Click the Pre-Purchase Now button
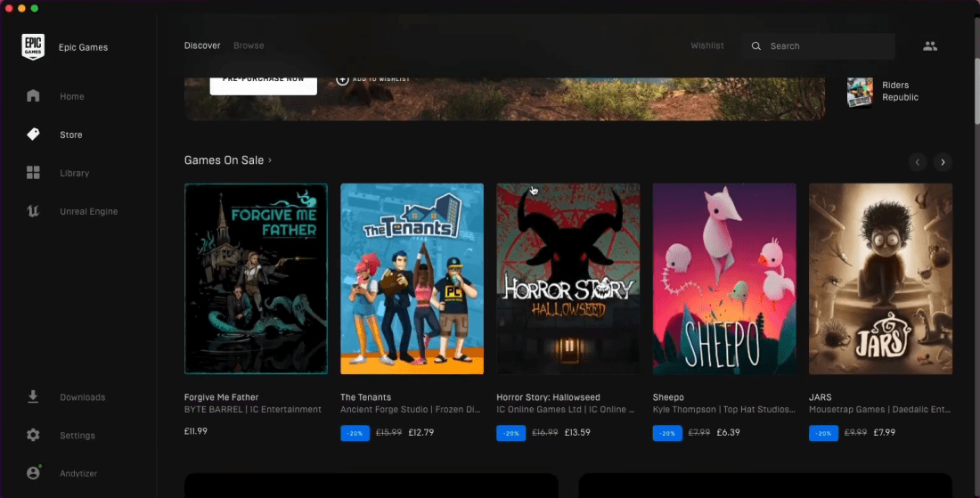The width and height of the screenshot is (980, 498). pos(263,85)
